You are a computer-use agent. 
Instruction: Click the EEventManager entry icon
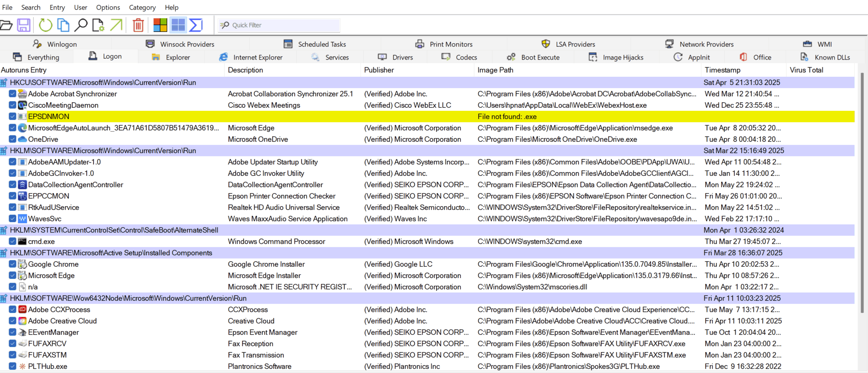(22, 333)
